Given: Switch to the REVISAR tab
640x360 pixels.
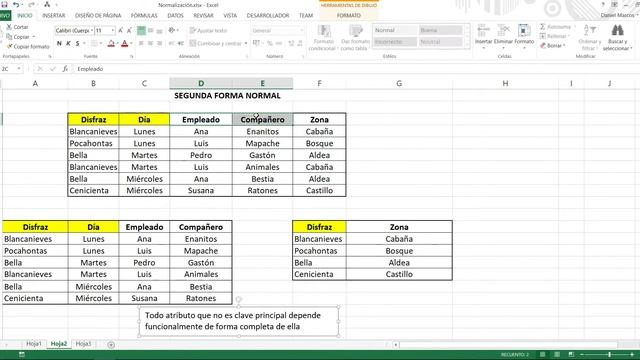Looking at the screenshot, I should [203, 16].
